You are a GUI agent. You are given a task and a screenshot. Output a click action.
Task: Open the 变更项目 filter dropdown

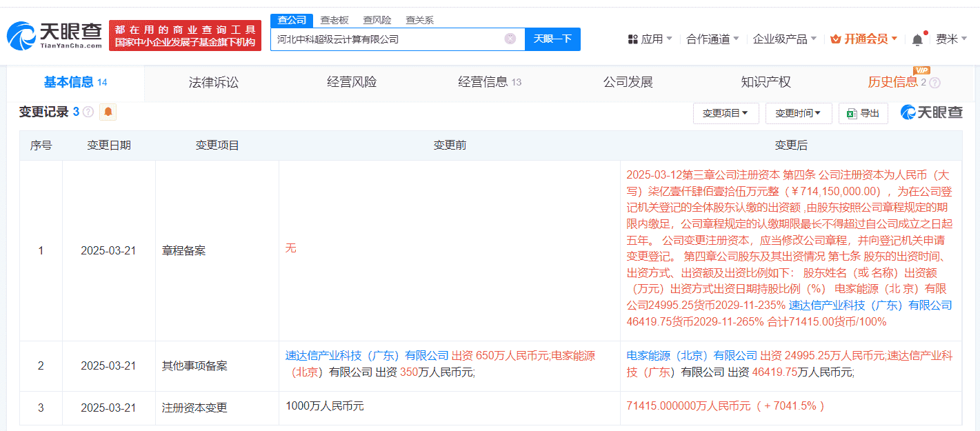[x=726, y=113]
